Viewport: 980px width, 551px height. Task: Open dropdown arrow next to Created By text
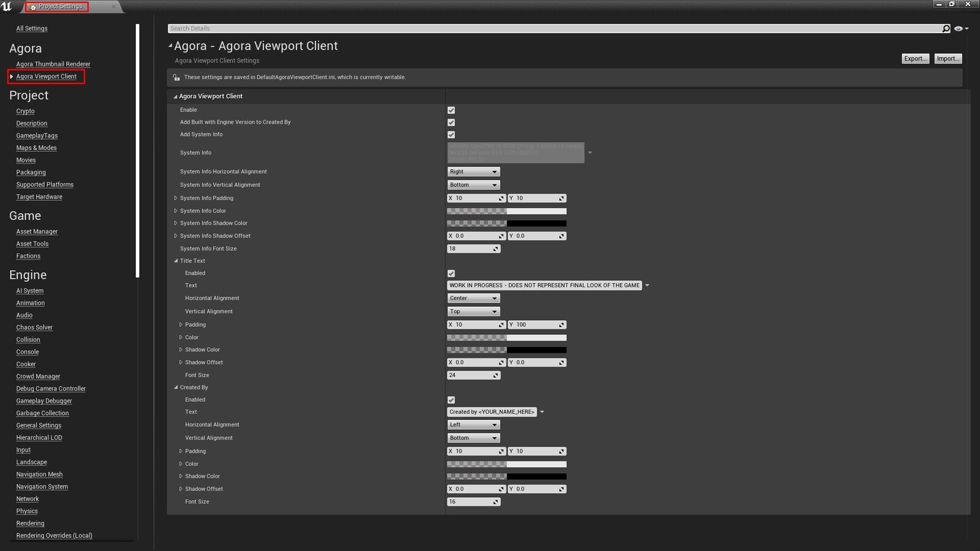[x=542, y=412]
